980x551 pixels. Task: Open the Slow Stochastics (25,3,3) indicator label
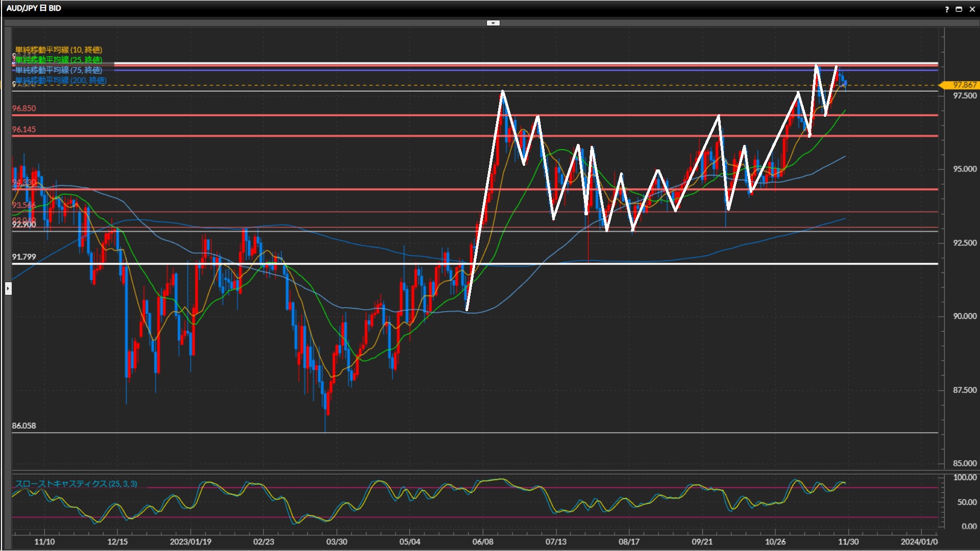click(76, 484)
